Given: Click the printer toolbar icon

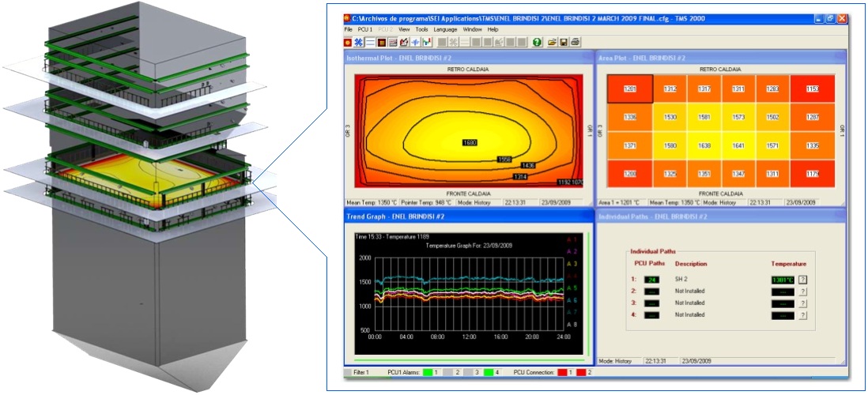Looking at the screenshot, I should [575, 41].
